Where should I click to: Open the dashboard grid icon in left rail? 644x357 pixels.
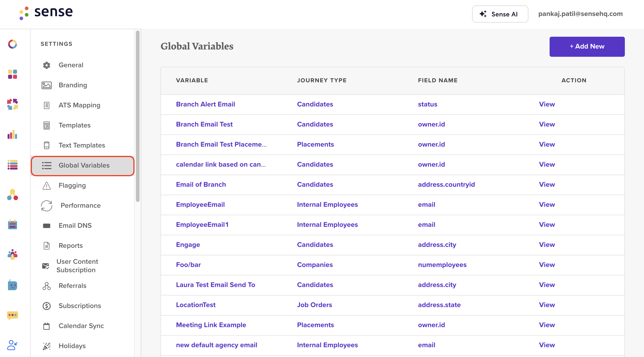(12, 74)
